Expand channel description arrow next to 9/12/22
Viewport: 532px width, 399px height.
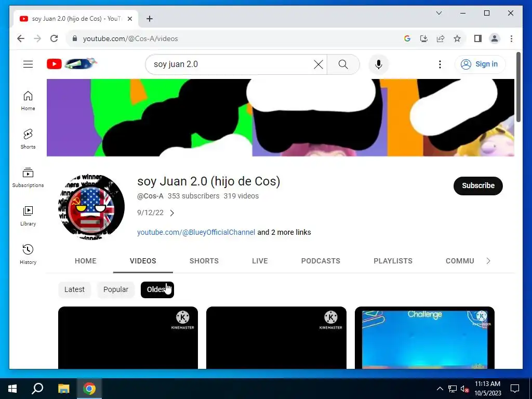(x=172, y=213)
